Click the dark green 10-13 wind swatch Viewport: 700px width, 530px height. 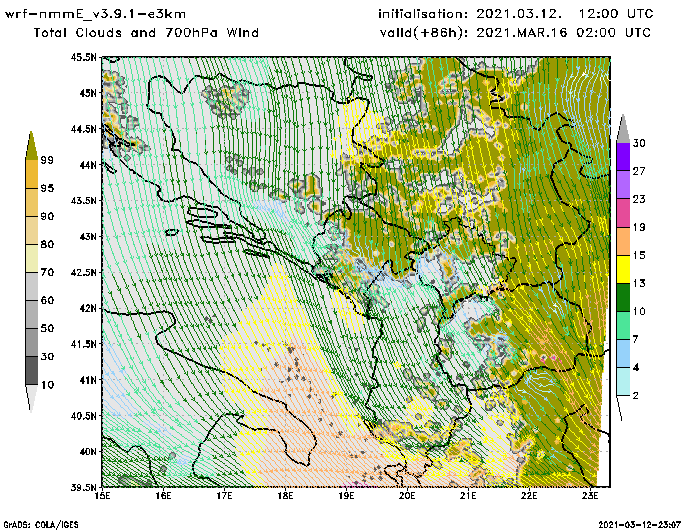(x=623, y=297)
